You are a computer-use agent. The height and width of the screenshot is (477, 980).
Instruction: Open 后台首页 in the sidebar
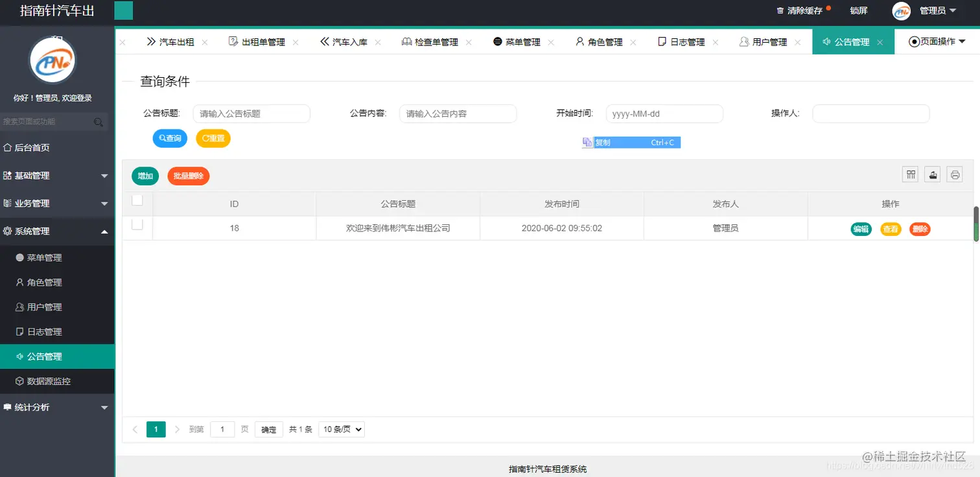pos(57,148)
